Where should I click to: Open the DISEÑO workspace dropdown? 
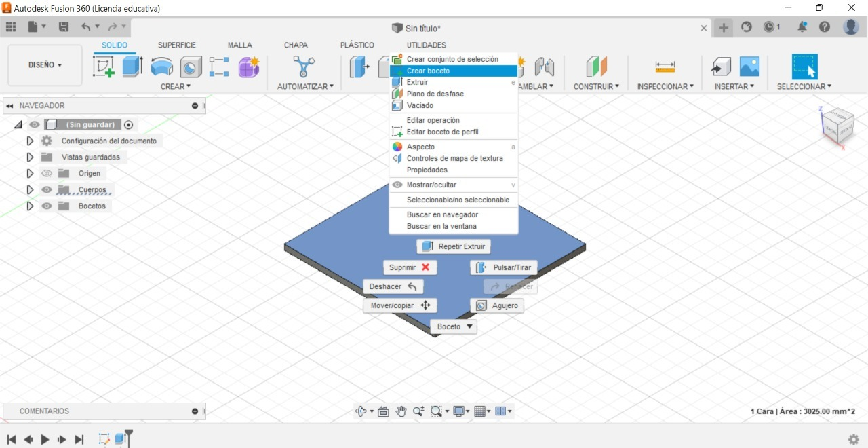pos(45,65)
